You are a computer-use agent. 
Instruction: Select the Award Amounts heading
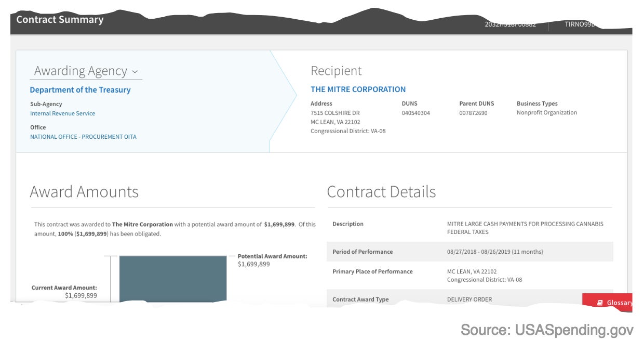84,192
